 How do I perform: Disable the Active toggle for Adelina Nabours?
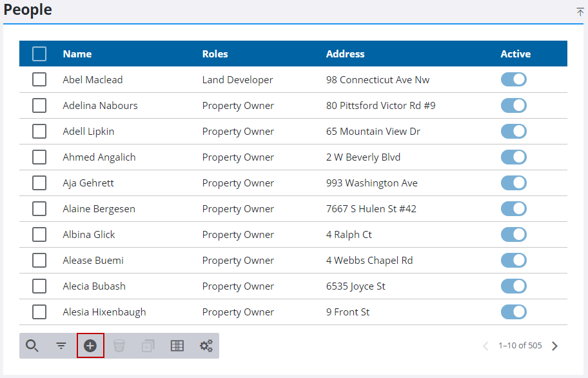(514, 105)
